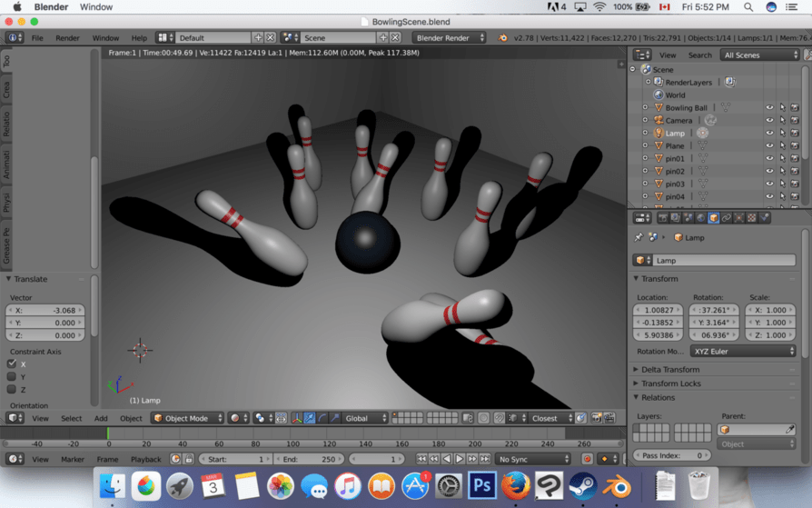The width and height of the screenshot is (812, 508).
Task: Open the XYZ Euler rotation mode dropdown
Action: coord(743,351)
